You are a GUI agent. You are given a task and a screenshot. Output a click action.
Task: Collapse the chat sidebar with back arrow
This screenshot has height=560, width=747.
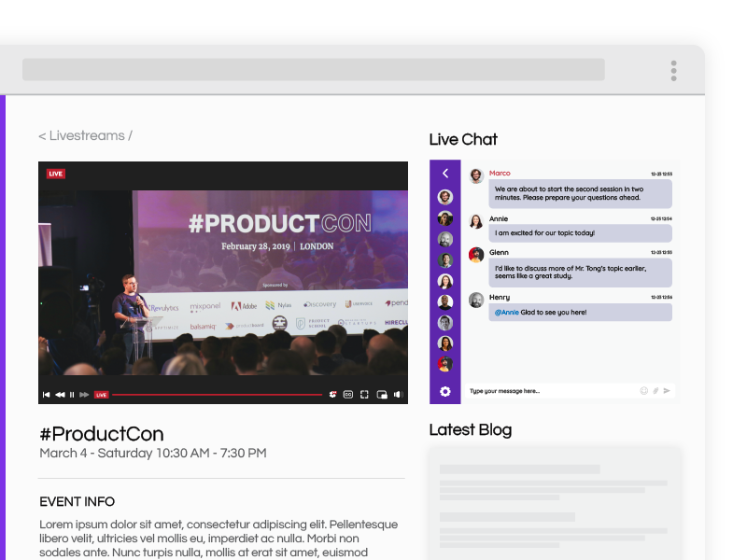coord(445,174)
